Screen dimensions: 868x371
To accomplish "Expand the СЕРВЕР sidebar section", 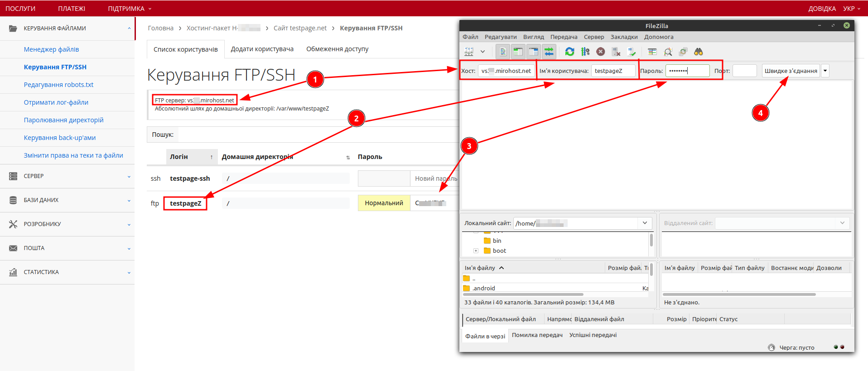I will pos(67,176).
